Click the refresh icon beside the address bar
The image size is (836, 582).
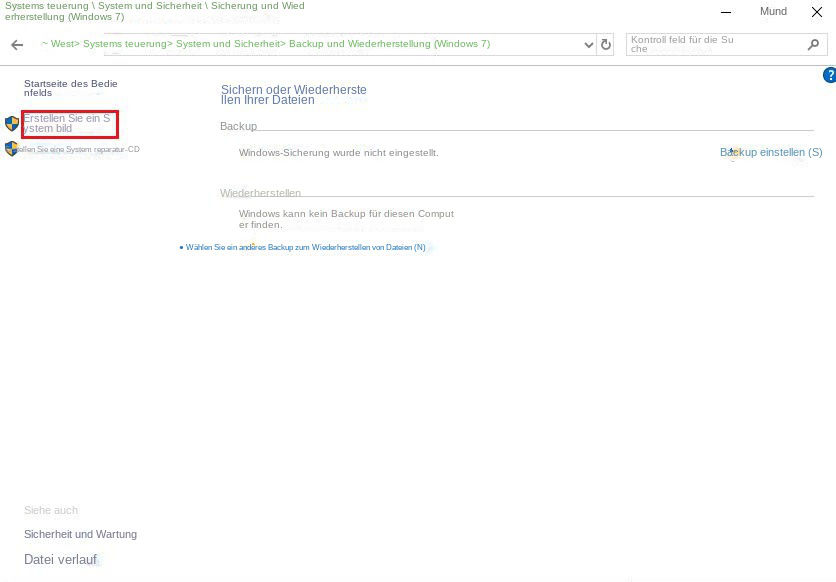605,45
